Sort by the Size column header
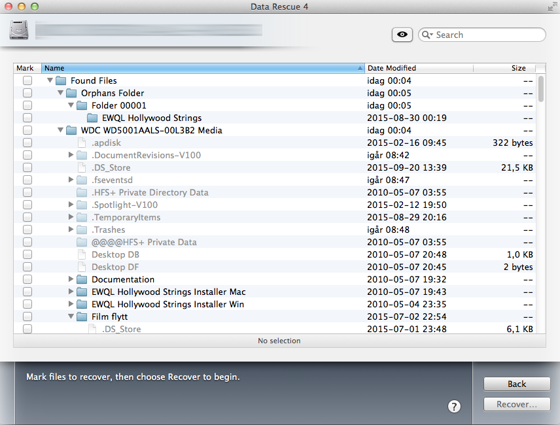The width and height of the screenshot is (560, 425). tap(505, 68)
